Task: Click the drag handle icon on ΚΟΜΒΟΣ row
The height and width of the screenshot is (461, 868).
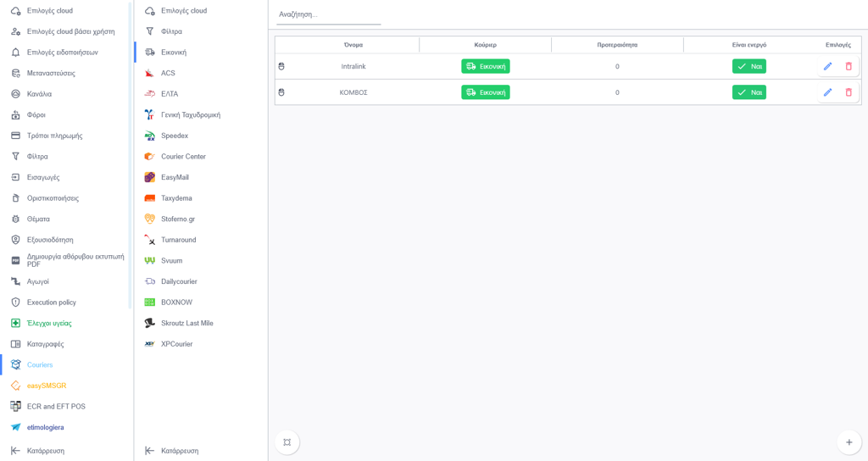Action: (x=281, y=92)
